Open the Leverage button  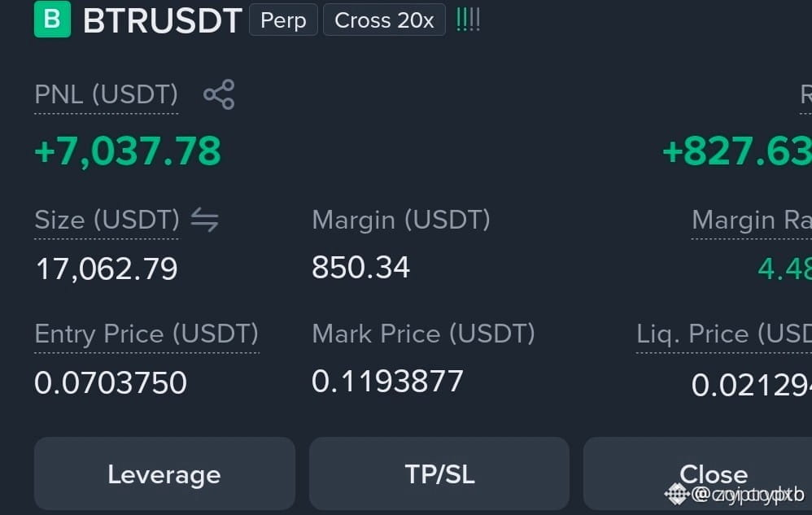point(164,474)
